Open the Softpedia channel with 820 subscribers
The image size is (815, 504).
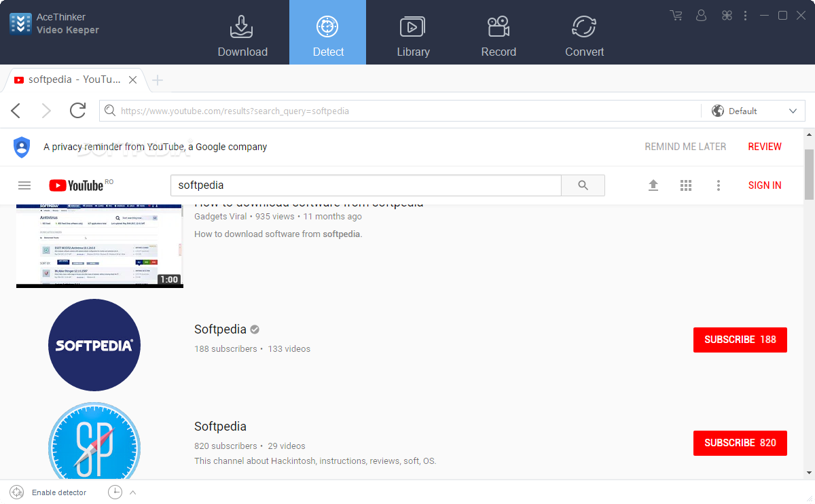[220, 427]
